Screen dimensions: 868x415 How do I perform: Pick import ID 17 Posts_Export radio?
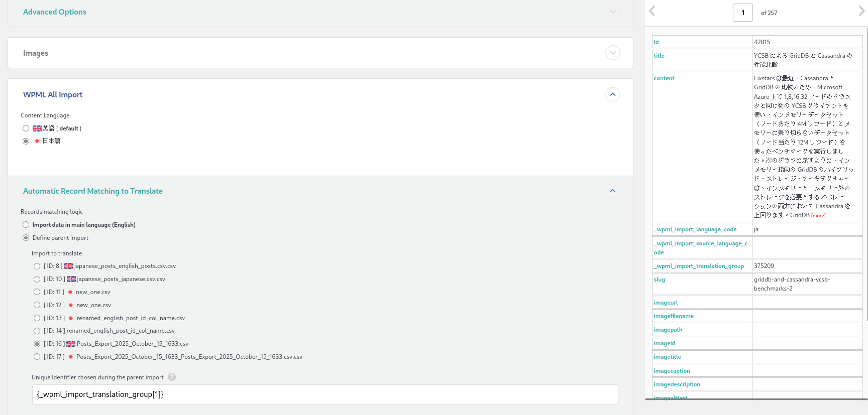click(37, 357)
